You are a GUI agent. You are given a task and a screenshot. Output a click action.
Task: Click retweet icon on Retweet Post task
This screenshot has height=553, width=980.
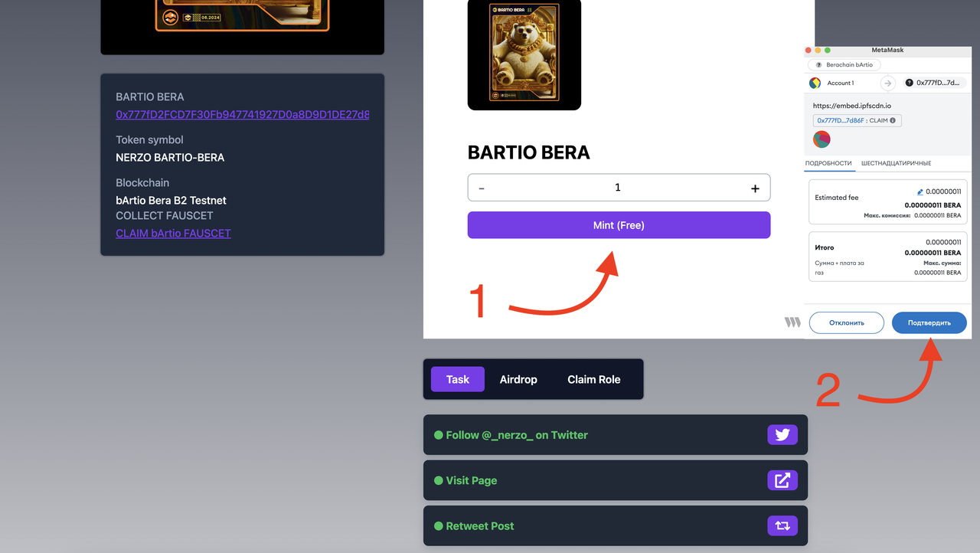(782, 526)
